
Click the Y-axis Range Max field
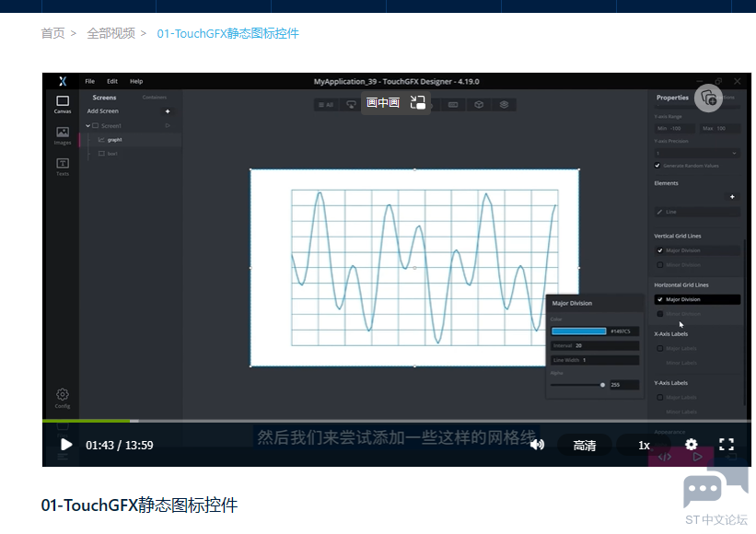(719, 128)
